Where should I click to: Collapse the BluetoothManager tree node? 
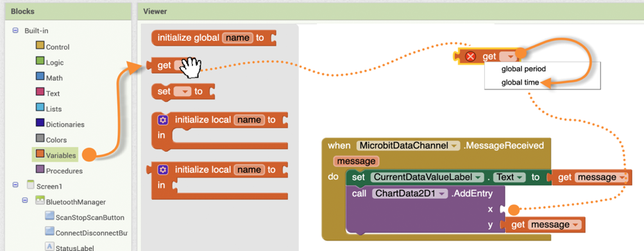[x=25, y=201]
